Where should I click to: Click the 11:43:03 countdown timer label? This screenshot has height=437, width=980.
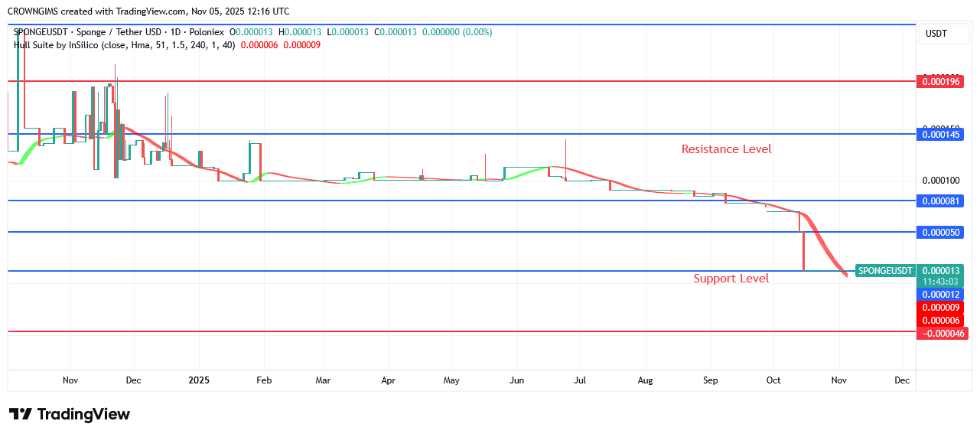coord(941,282)
